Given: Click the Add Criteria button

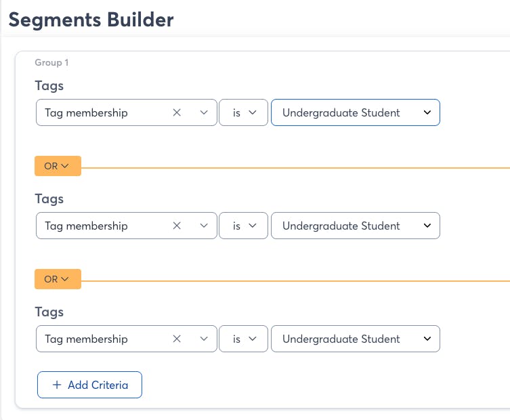Looking at the screenshot, I should pyautogui.click(x=89, y=385).
